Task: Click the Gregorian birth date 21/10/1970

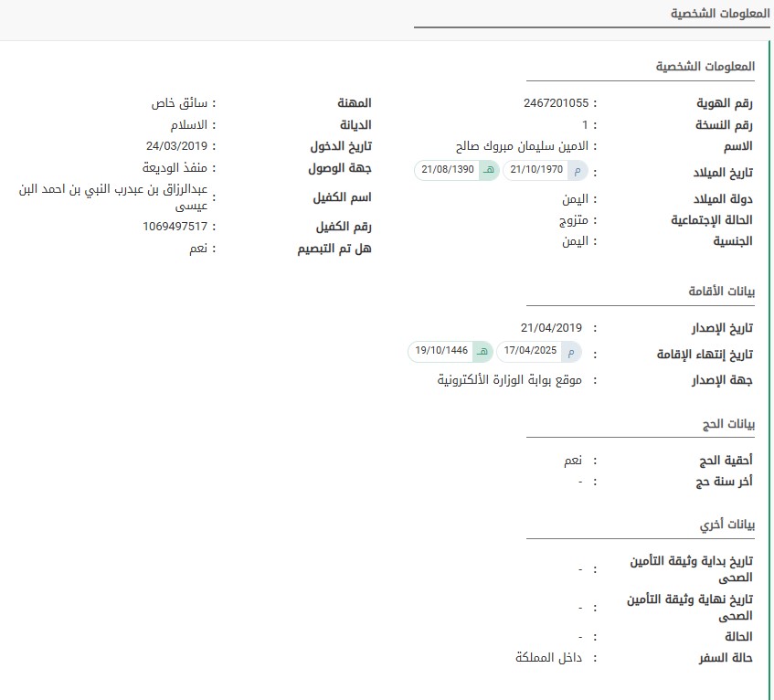Action: point(537,170)
